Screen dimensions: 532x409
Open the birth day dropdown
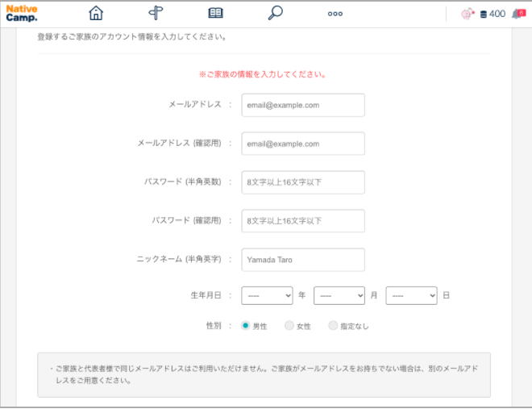[411, 295]
